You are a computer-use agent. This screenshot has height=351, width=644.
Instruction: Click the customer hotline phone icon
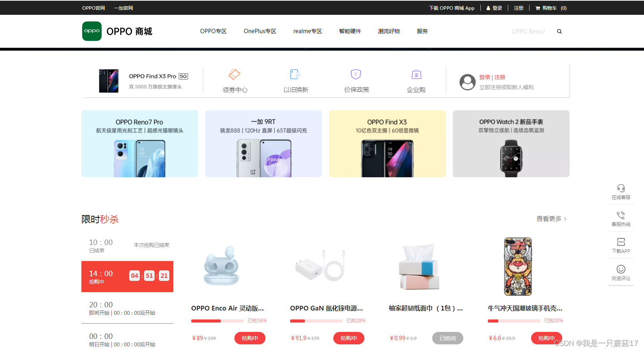tap(621, 215)
